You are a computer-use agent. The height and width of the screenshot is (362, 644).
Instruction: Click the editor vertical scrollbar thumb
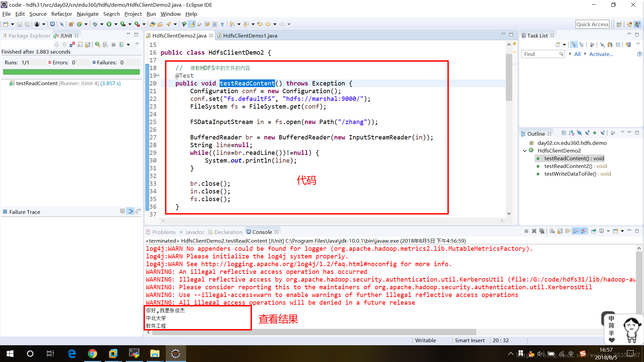(x=509, y=77)
